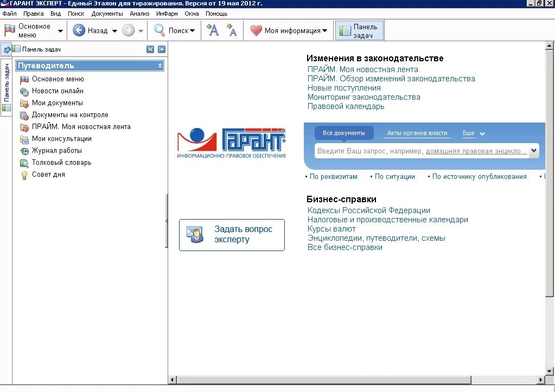
Task: Open the Назад history dropdown arrow
Action: 114,31
